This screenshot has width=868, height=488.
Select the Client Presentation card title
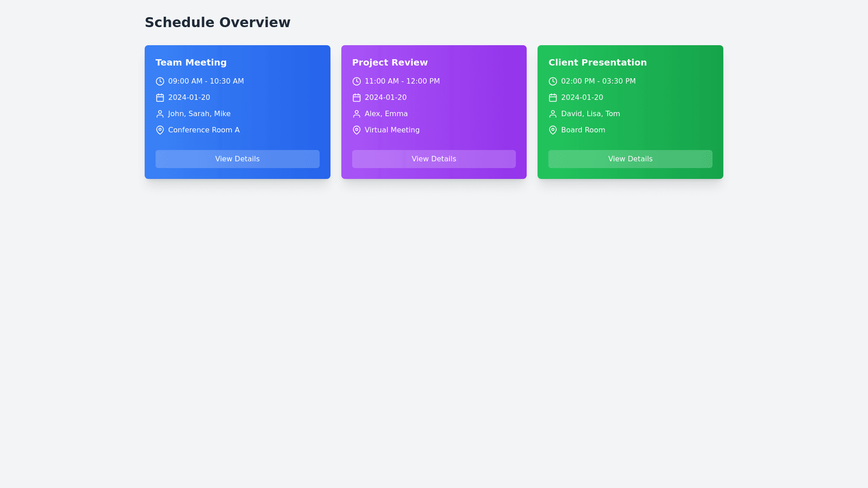point(597,62)
